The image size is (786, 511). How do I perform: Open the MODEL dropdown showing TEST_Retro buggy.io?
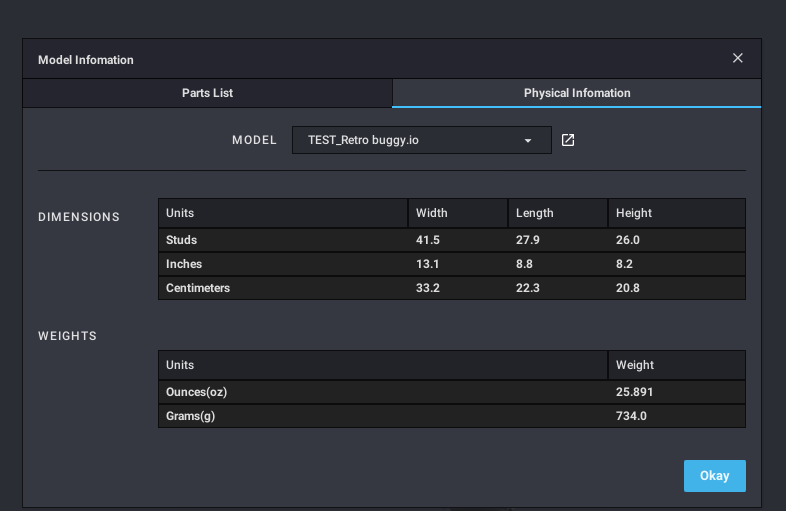[x=422, y=140]
